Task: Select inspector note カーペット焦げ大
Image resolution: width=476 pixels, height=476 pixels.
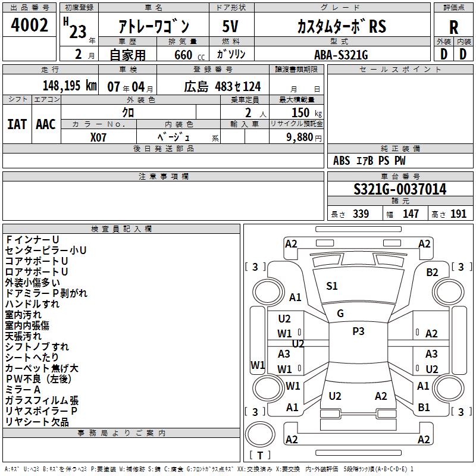Action: point(42,368)
